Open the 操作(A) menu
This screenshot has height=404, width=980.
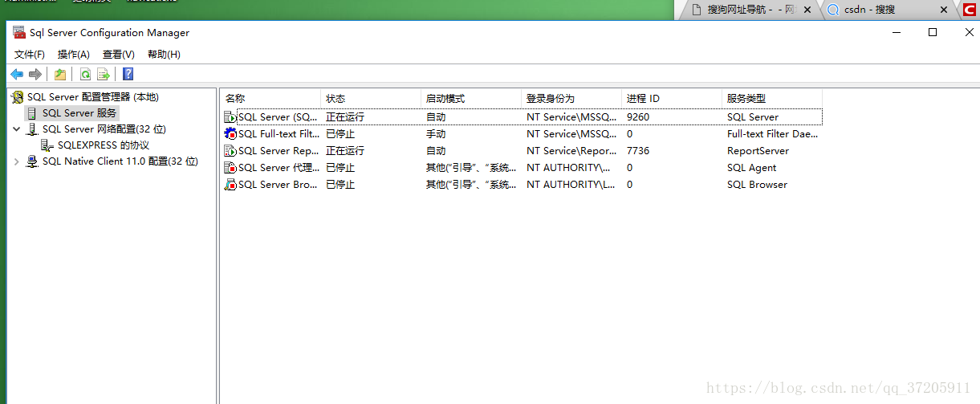coord(74,55)
